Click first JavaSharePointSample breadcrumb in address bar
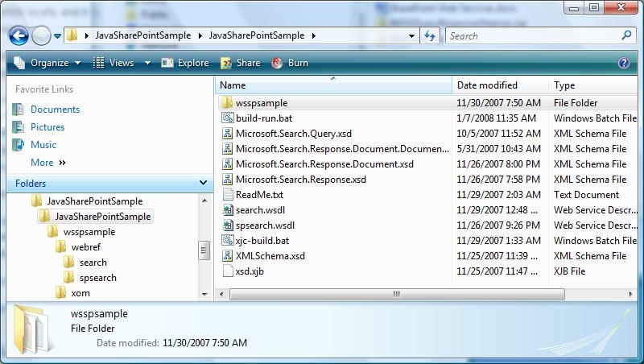The image size is (644, 364). point(143,35)
